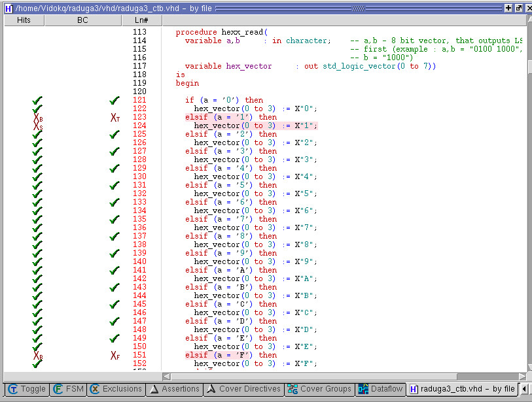Click line number 117
Screen dimensions: 532x402
[x=139, y=66]
